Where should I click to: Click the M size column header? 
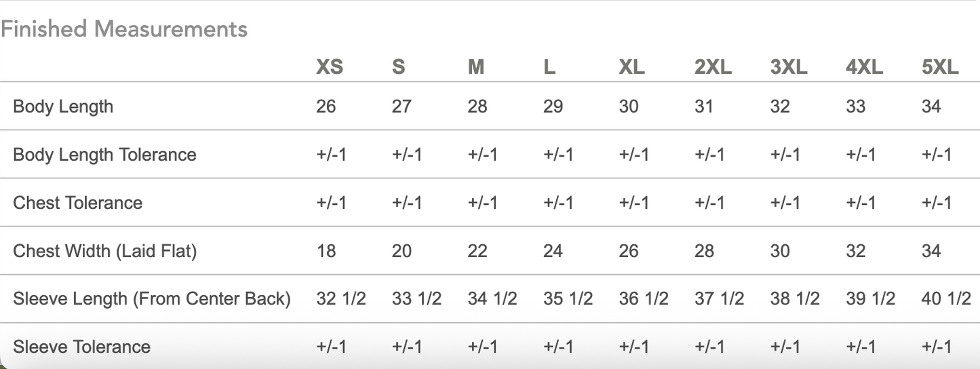[x=476, y=67]
